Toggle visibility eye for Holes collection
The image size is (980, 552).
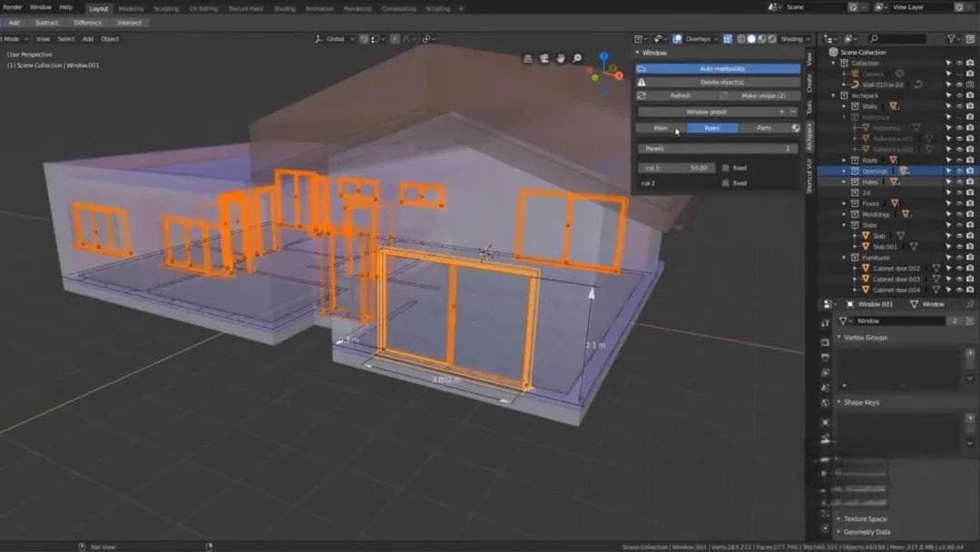[x=959, y=182]
